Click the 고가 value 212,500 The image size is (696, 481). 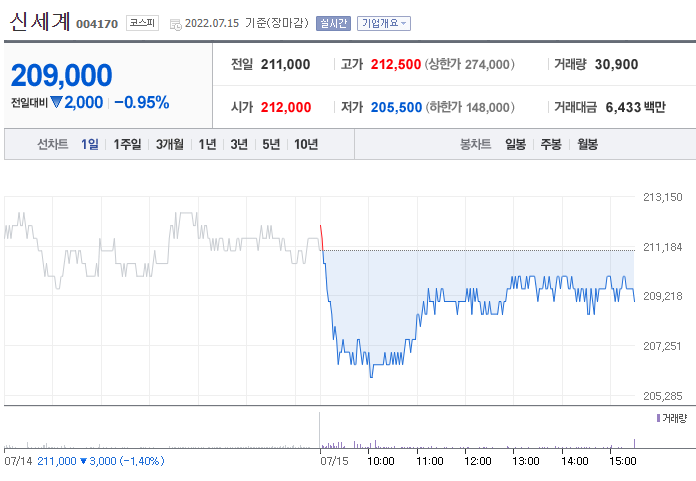pyautogui.click(x=395, y=64)
